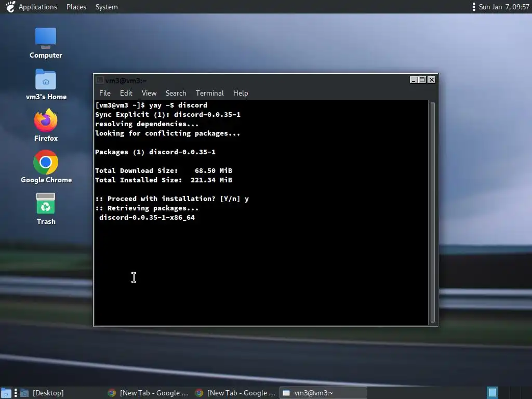Screen dimensions: 532x399
Task: Open the Places menu in the top panel
Action: tap(76, 7)
